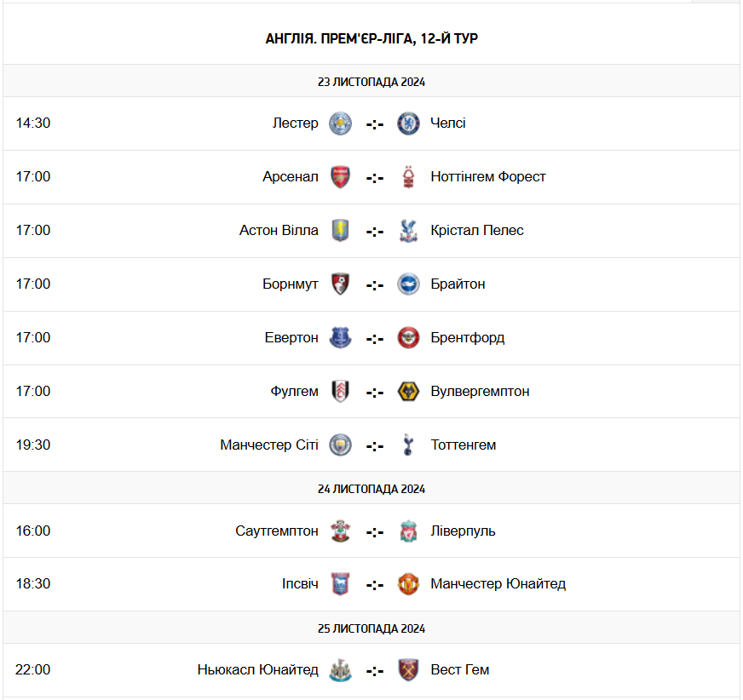This screenshot has width=743, height=700.
Task: Click the Aston Villa crest icon
Action: [341, 231]
